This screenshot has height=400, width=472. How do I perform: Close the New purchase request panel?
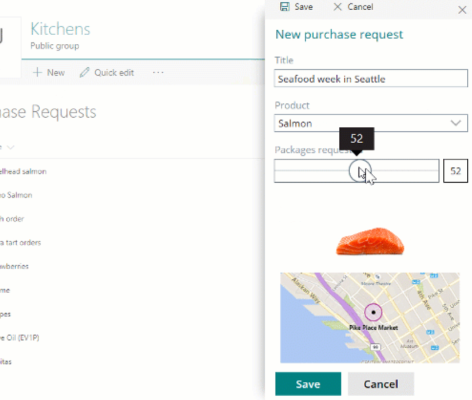[462, 10]
